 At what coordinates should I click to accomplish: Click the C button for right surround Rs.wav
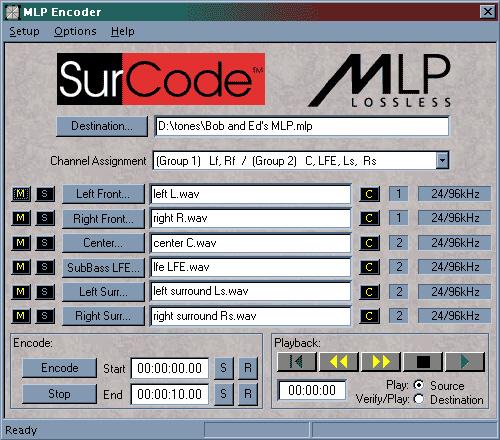[369, 316]
